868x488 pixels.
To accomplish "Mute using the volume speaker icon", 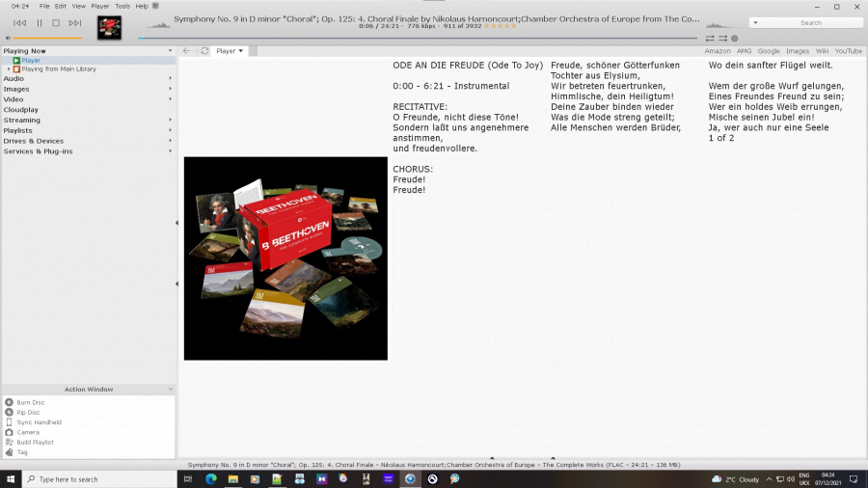I will coord(8,39).
